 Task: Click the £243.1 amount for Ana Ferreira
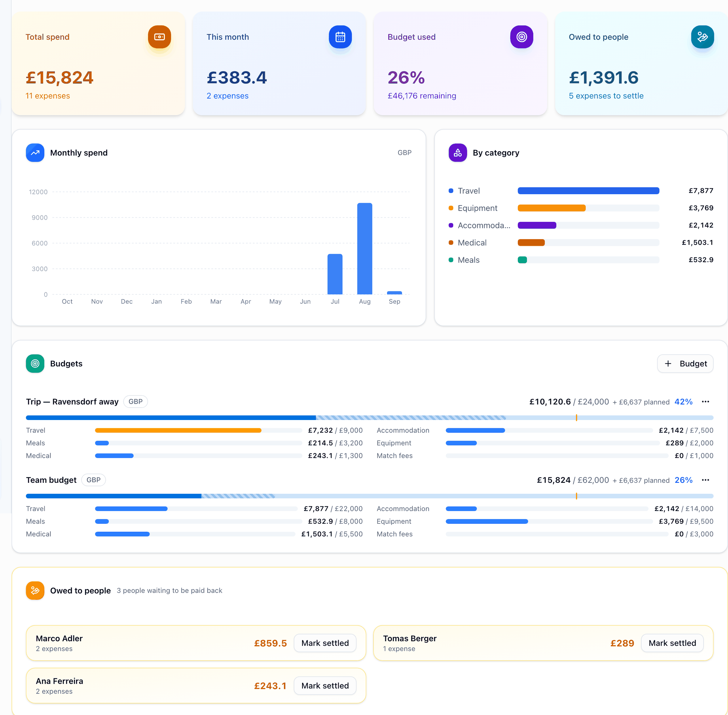(270, 686)
